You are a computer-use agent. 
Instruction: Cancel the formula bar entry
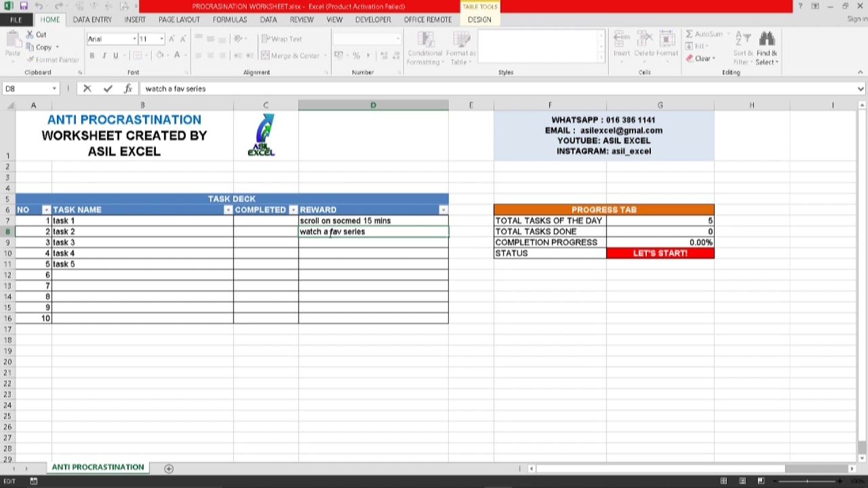[x=87, y=89]
